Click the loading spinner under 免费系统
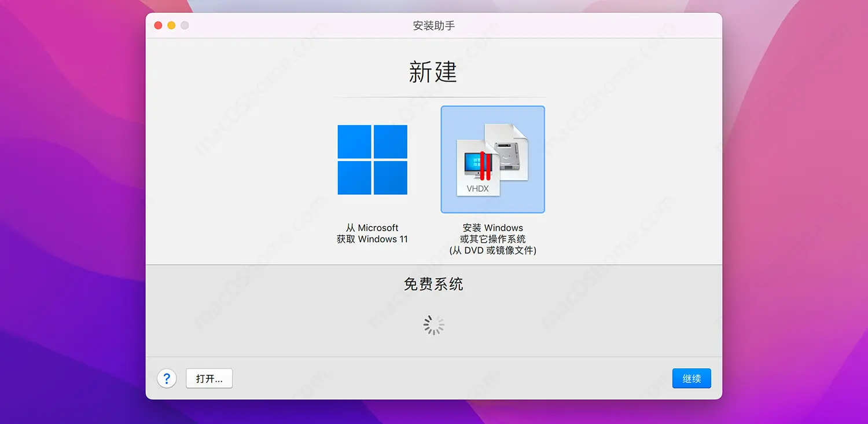The image size is (868, 424). [433, 326]
